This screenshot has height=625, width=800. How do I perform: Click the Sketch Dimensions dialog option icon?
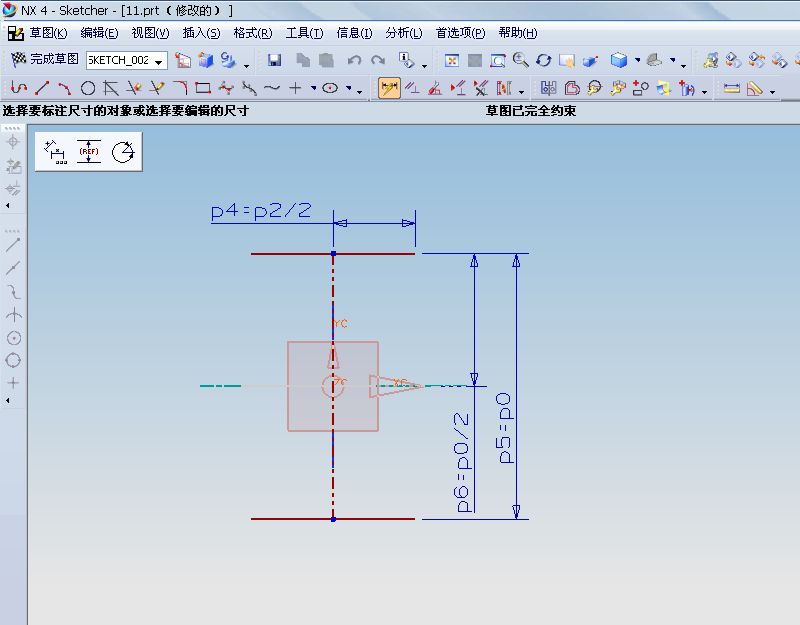point(56,152)
